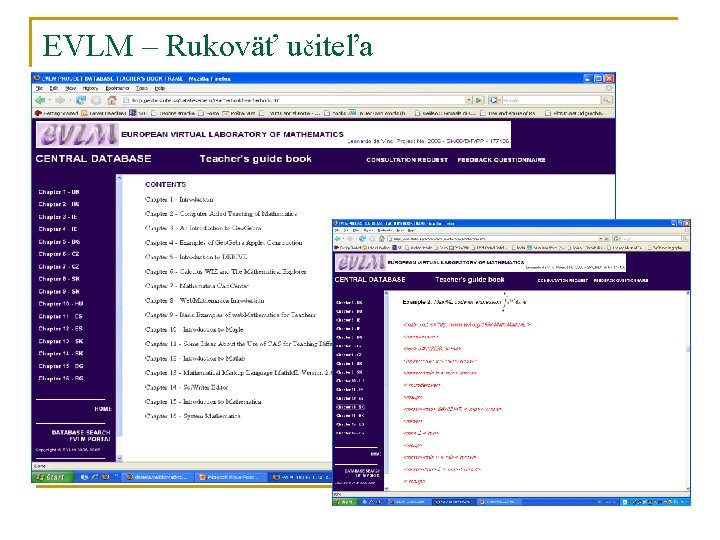Select Chapter 5 - BG in the large window sidebar
Viewport: 720px width, 540px height.
point(59,242)
